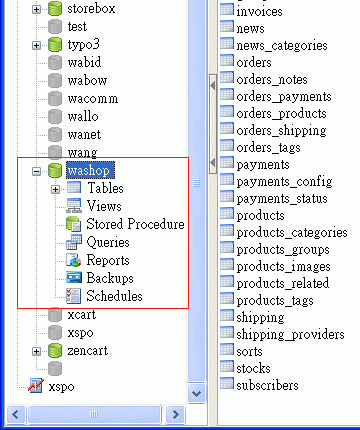The height and width of the screenshot is (430, 360).
Task: Select the orders_shipping table
Action: coord(281,131)
